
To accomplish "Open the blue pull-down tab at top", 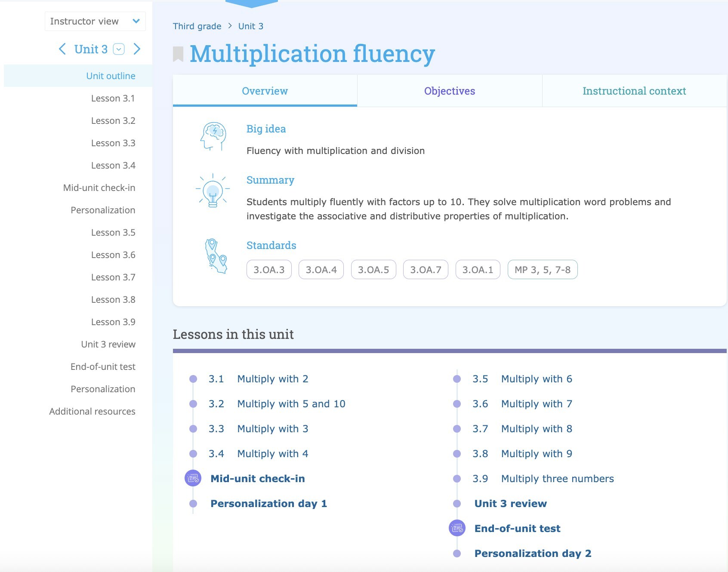I will pos(252,3).
